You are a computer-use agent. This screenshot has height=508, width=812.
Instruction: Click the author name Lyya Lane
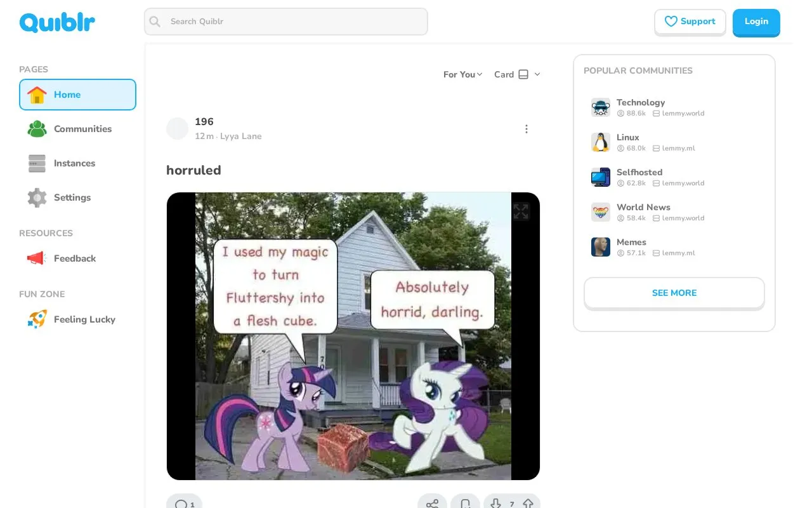coord(241,137)
